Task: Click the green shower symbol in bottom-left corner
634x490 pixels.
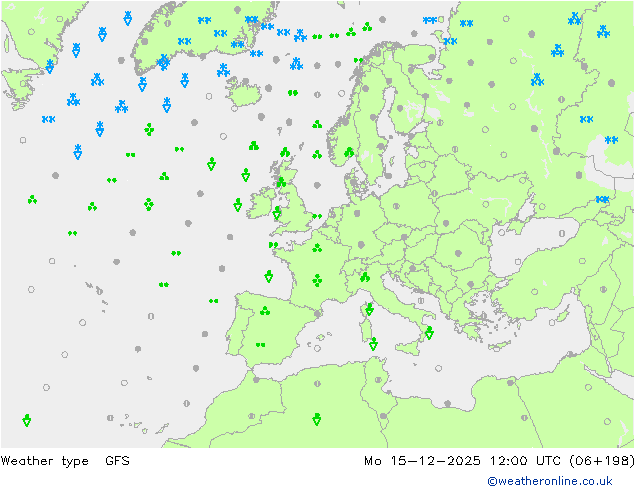Action: [27, 420]
